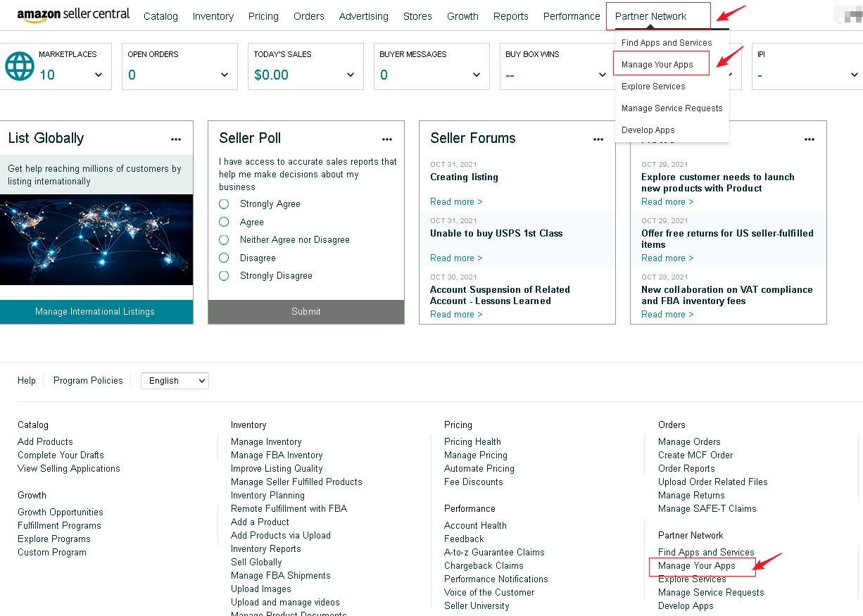Open A-to-z Guarantee Claims link
This screenshot has width=863, height=616.
click(494, 552)
